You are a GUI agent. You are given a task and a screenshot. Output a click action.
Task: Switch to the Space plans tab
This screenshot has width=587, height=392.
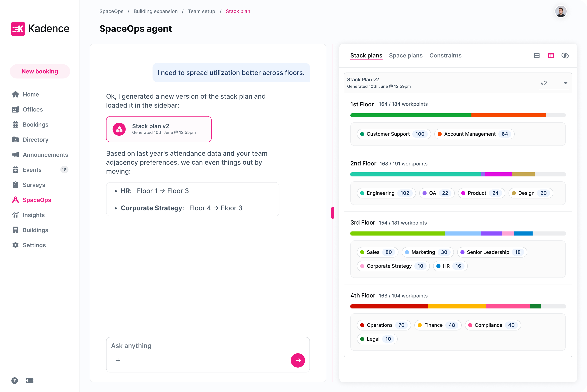pos(406,55)
